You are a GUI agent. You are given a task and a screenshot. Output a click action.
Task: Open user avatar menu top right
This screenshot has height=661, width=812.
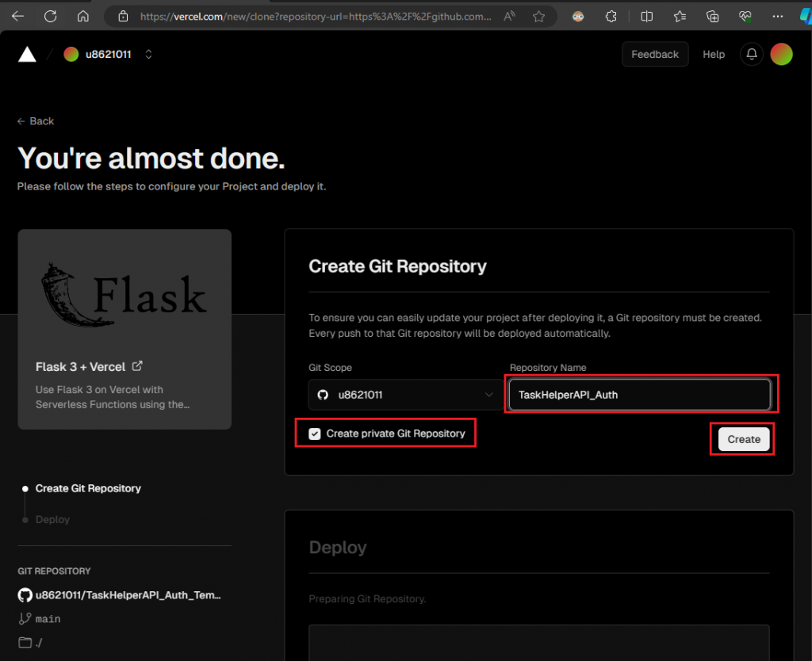[781, 55]
